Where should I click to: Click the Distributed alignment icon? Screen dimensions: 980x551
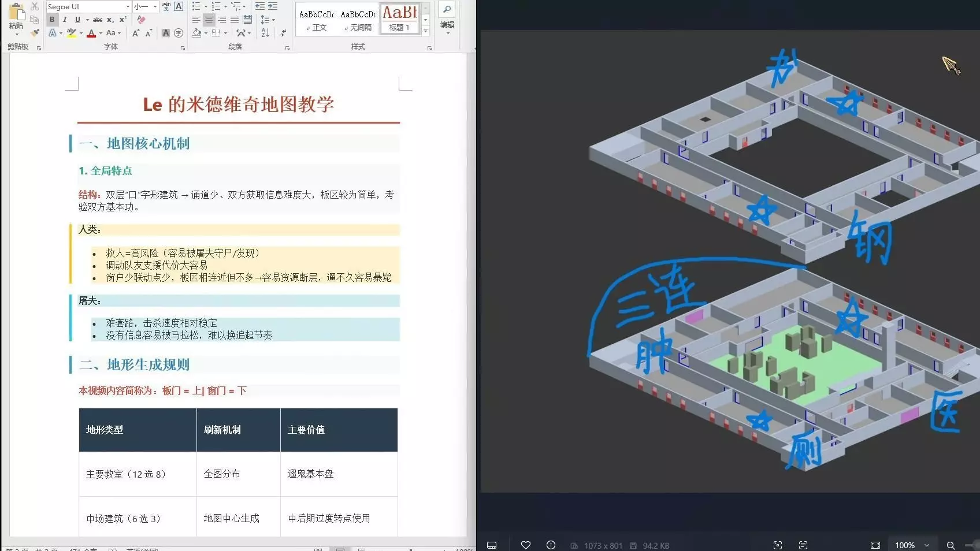pyautogui.click(x=247, y=20)
